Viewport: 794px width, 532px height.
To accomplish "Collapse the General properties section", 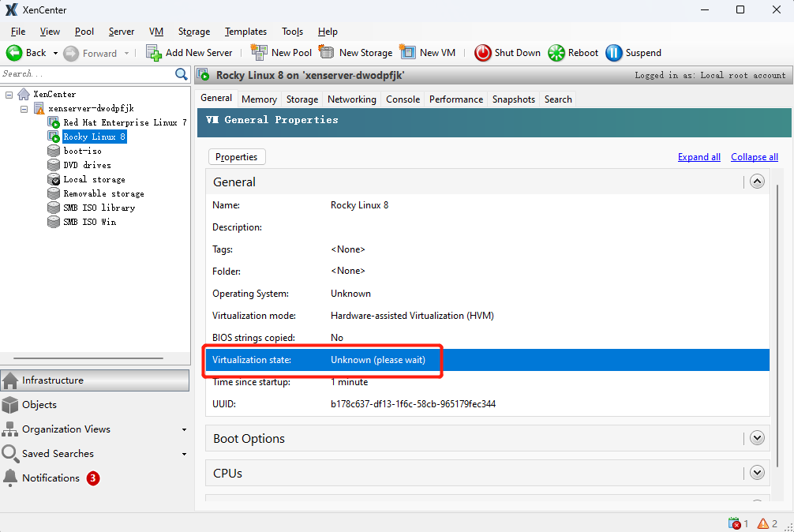I will [757, 181].
